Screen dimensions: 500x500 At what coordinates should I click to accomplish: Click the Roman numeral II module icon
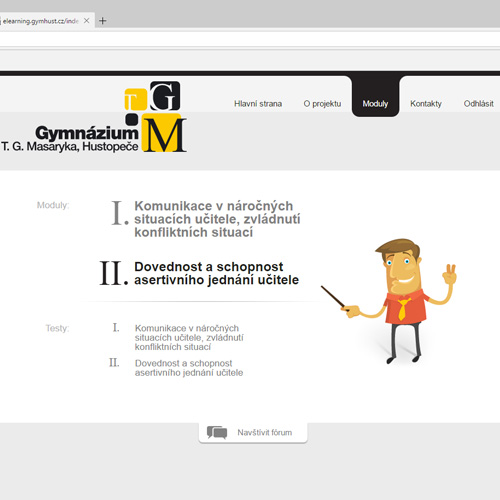click(x=114, y=273)
